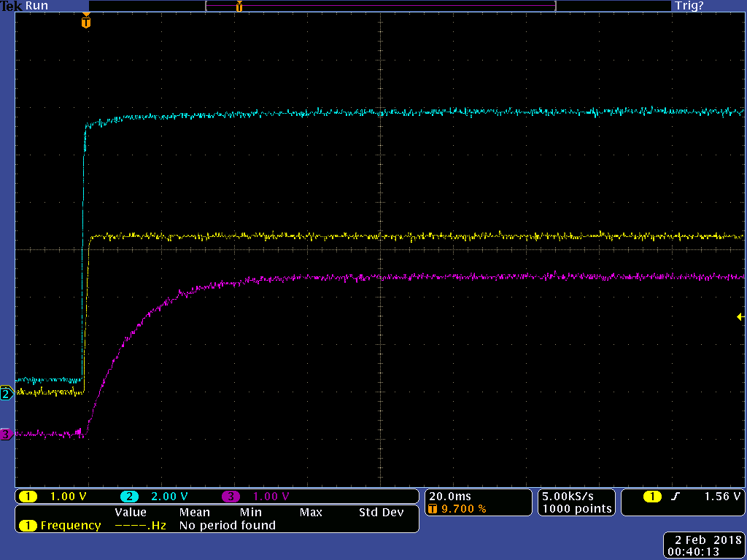Click the 2.00 V channel 2 scale
Image resolution: width=747 pixels, height=560 pixels.
[x=169, y=497]
